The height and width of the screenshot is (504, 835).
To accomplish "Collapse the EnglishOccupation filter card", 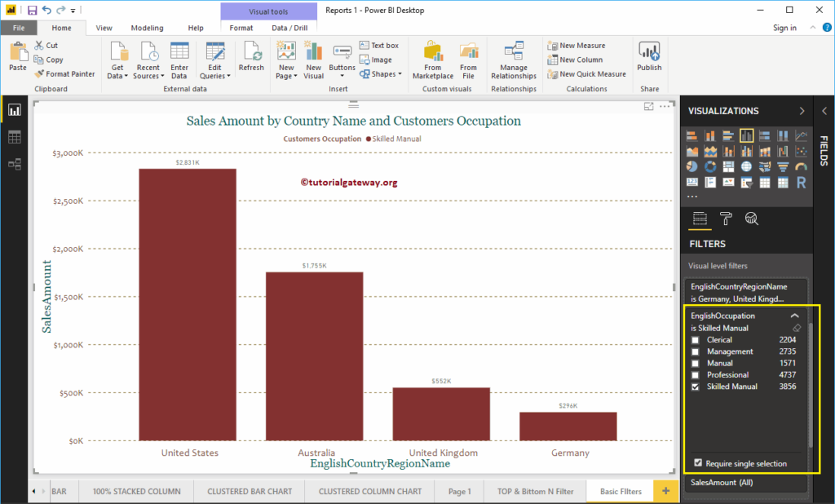I will tap(794, 316).
